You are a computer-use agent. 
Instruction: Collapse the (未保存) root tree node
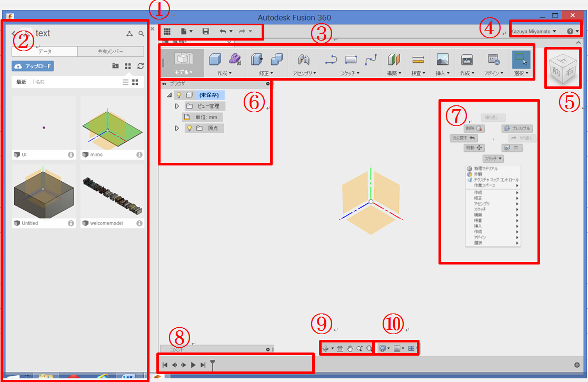(170, 95)
